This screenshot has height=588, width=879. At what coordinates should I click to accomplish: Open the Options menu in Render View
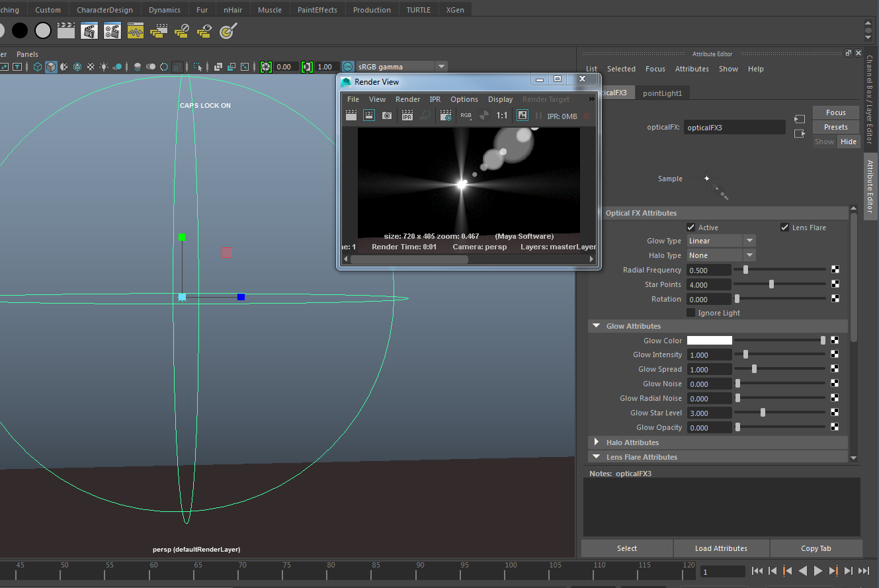[x=464, y=99]
